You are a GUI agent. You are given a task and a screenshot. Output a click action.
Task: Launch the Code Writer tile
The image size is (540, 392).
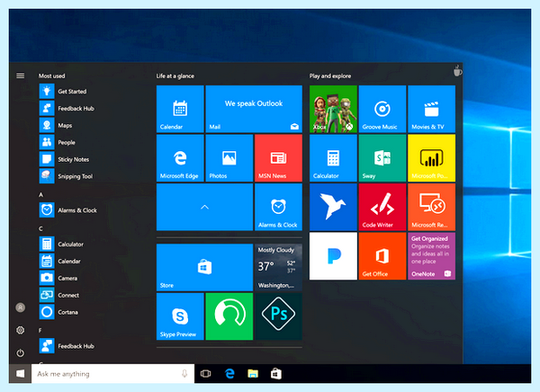coord(382,207)
